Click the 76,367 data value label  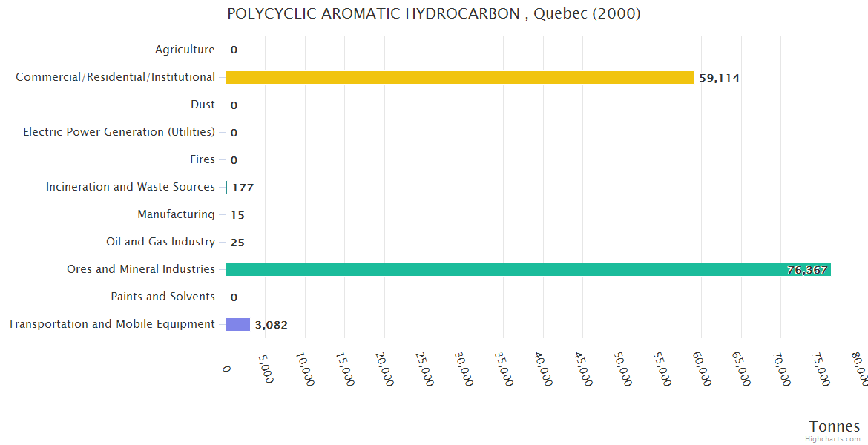[x=806, y=270]
